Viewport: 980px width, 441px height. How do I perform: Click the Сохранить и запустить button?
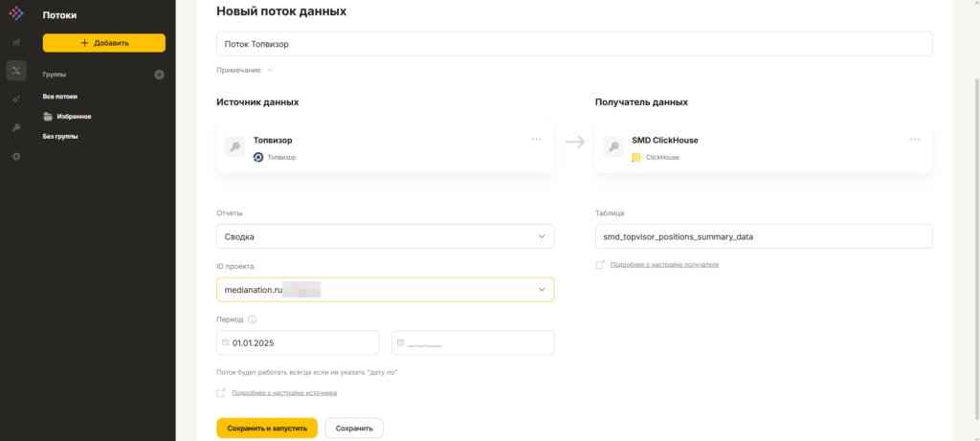tap(267, 429)
